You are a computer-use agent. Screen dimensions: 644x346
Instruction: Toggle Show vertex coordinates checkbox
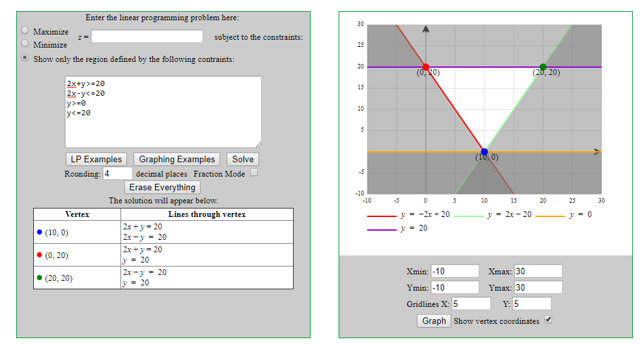click(548, 320)
